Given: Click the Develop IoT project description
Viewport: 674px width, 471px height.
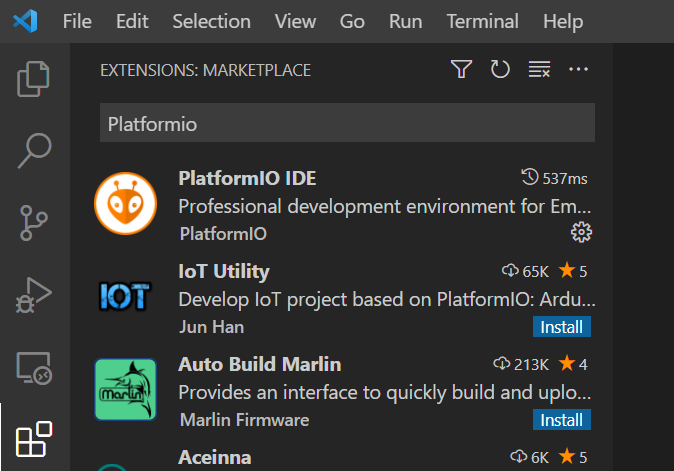Looking at the screenshot, I should point(387,300).
